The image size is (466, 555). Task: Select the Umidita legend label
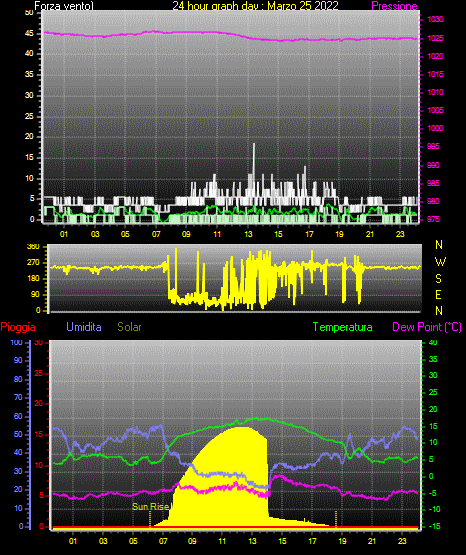coord(84,327)
